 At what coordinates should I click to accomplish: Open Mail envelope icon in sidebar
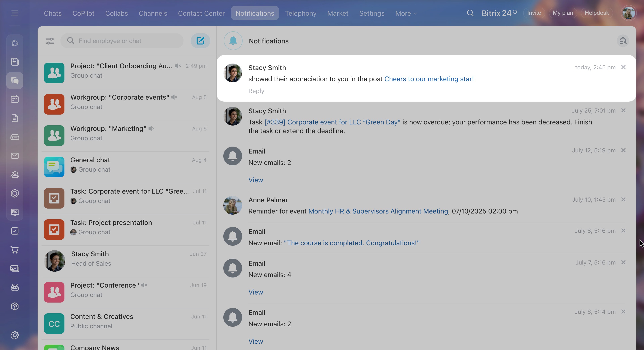tap(15, 156)
